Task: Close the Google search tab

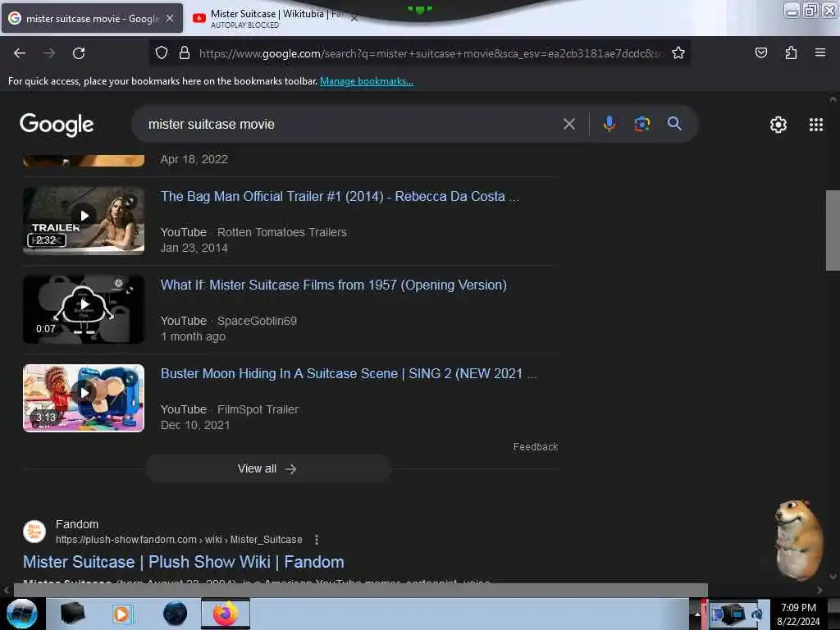Action: coord(170,18)
